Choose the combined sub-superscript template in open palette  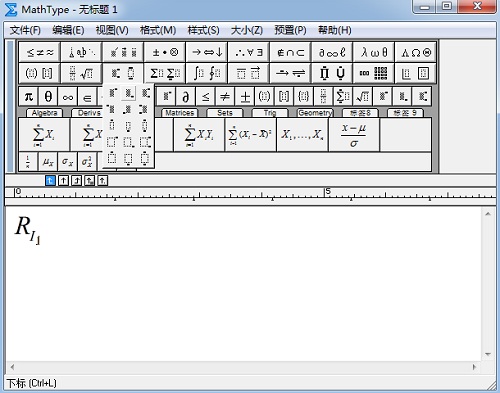point(145,93)
